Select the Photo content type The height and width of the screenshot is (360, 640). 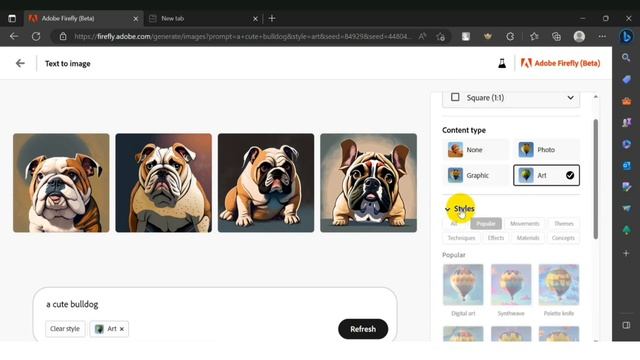coord(546,150)
